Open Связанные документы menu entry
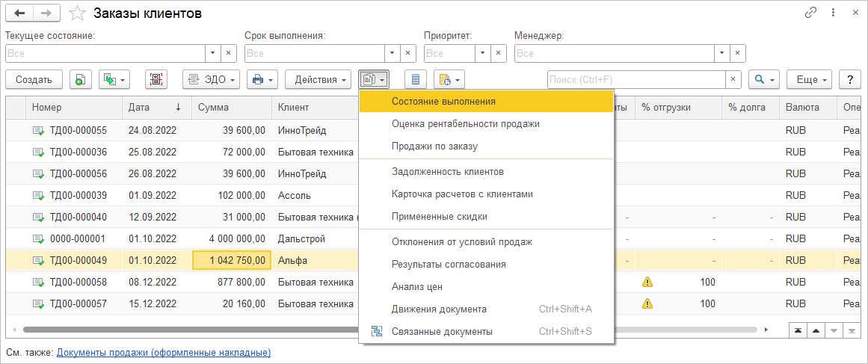This screenshot has width=868, height=364. 442,331
